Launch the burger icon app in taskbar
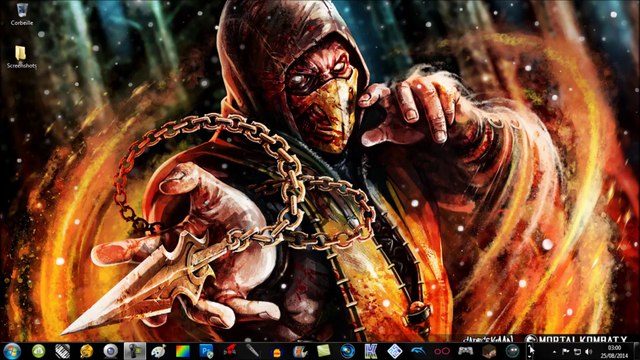The height and width of the screenshot is (360, 640). coord(277,351)
